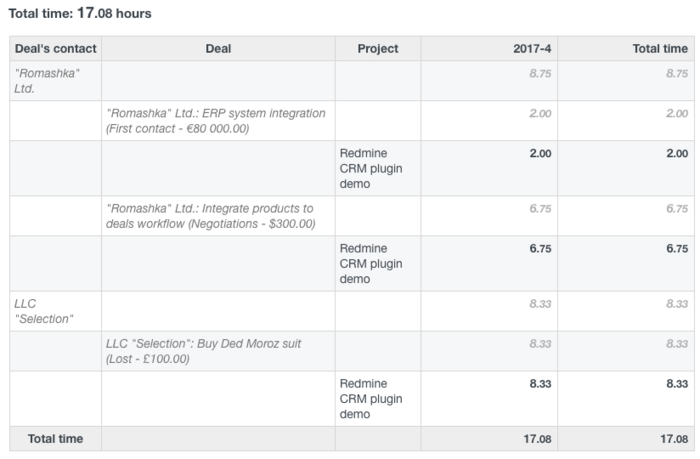Click the "Project" column header
This screenshot has width=700, height=459.
pyautogui.click(x=377, y=48)
